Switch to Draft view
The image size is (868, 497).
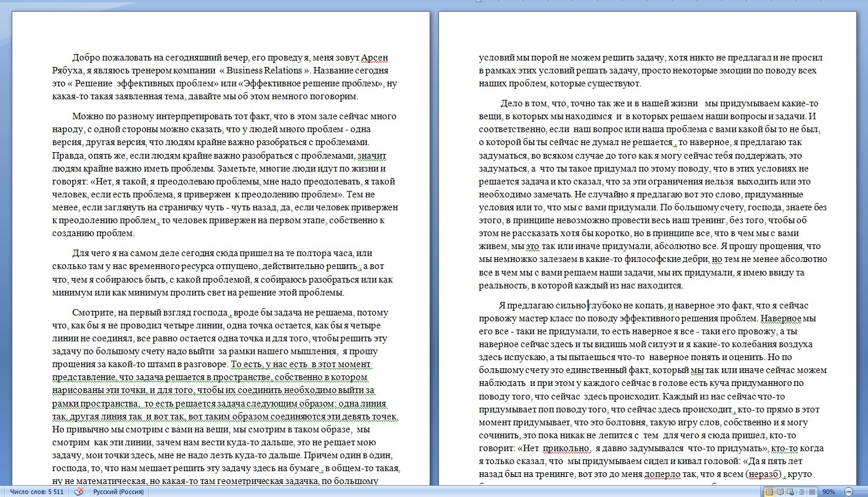pyautogui.click(x=811, y=492)
